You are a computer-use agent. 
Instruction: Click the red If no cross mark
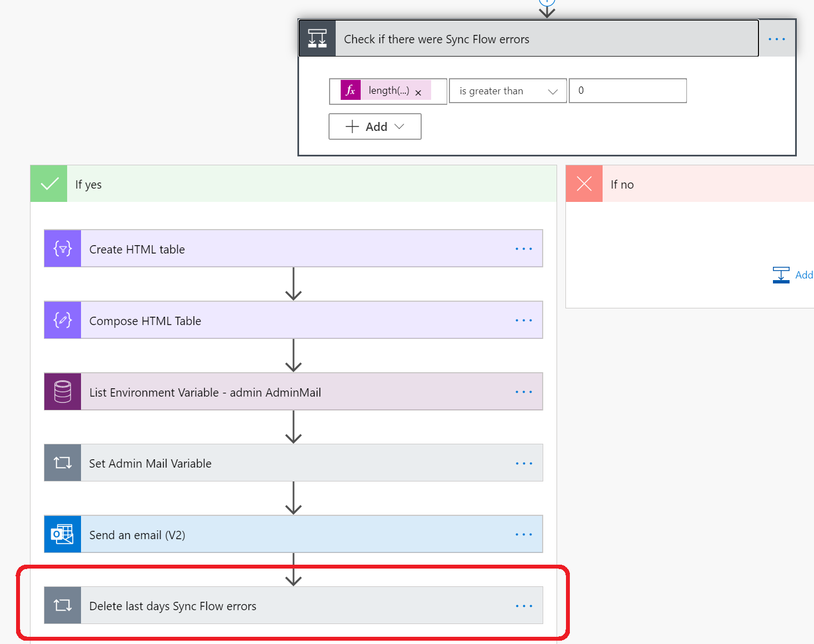(584, 183)
